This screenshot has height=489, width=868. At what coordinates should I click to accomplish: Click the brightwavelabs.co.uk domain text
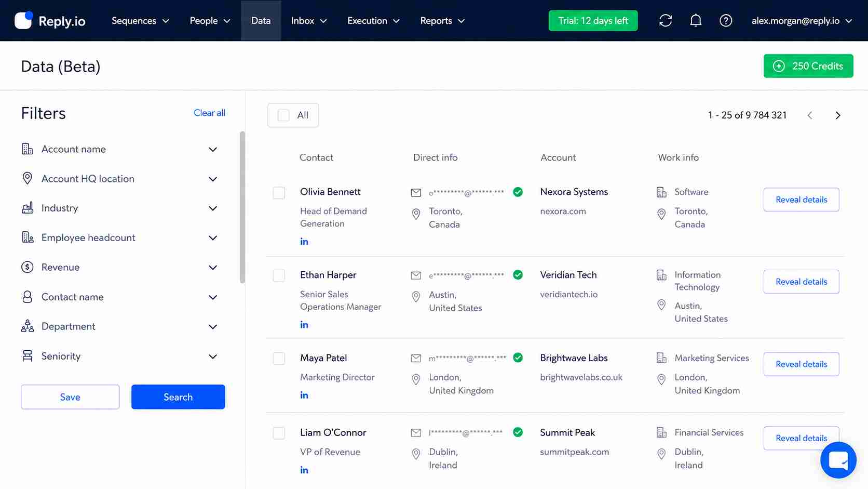581,377
